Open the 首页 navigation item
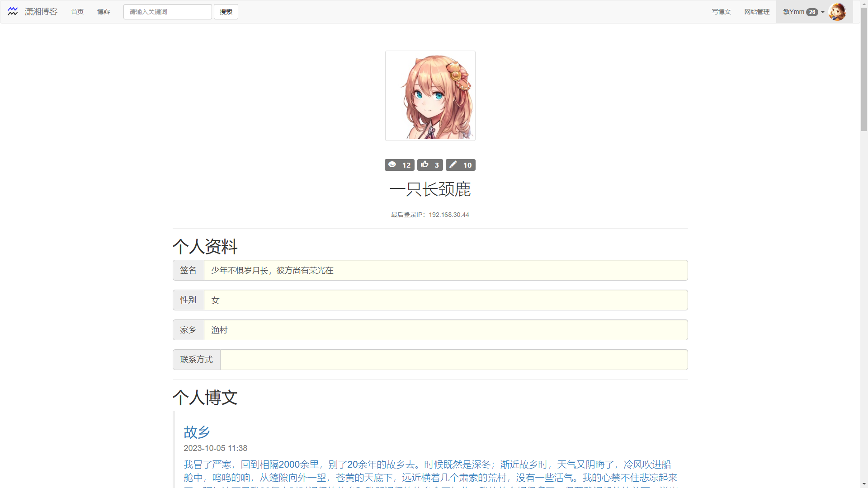This screenshot has width=868, height=488. pyautogui.click(x=77, y=12)
